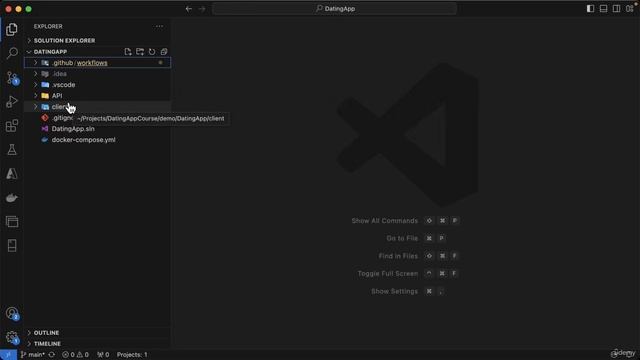Open the Testing flask view
Screen dimensions: 640x360
point(12,150)
